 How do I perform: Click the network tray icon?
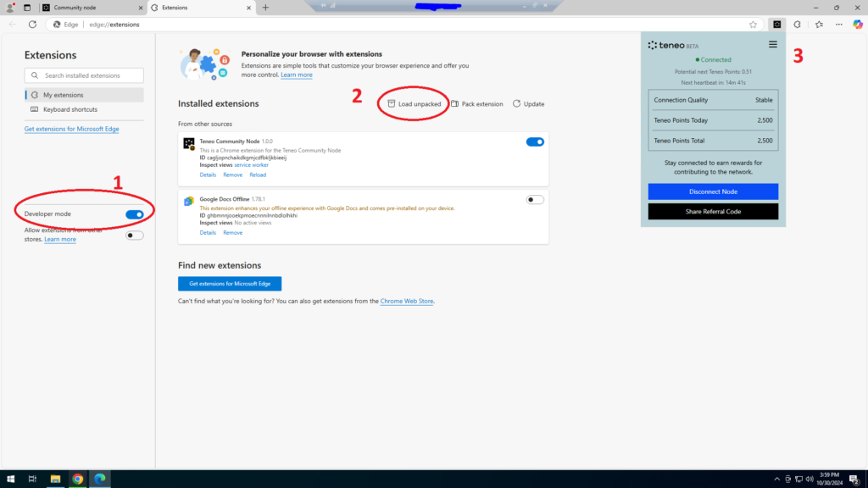[x=798, y=480]
